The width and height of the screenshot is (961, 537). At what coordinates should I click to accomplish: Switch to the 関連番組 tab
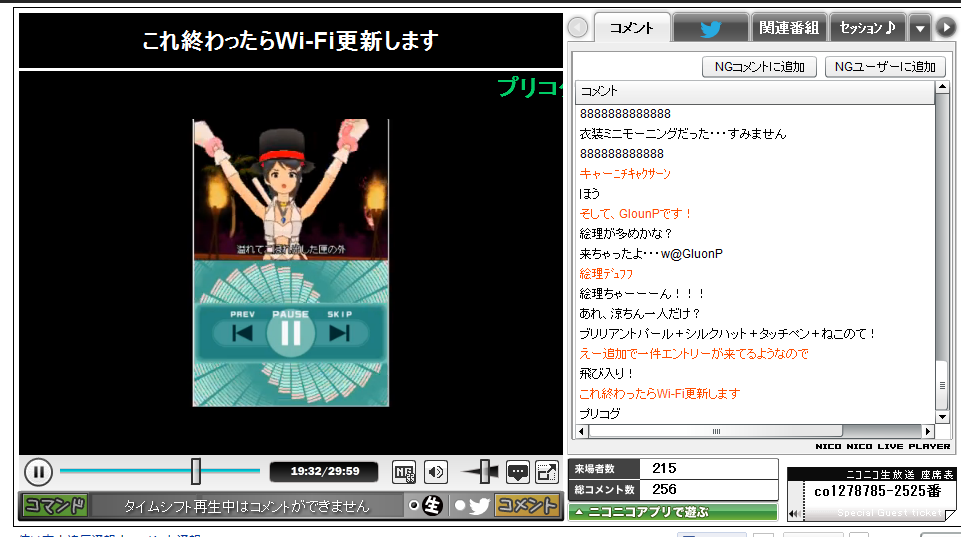pos(789,28)
